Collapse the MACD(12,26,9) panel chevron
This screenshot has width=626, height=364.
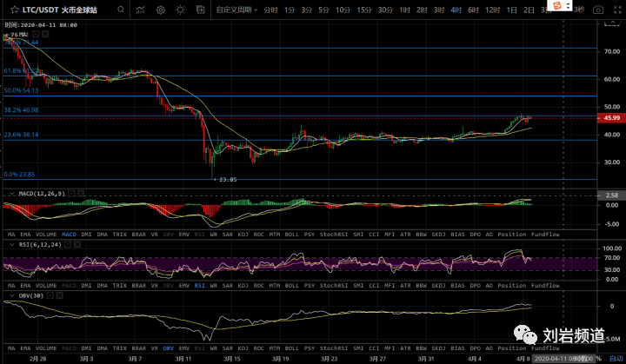(12, 194)
